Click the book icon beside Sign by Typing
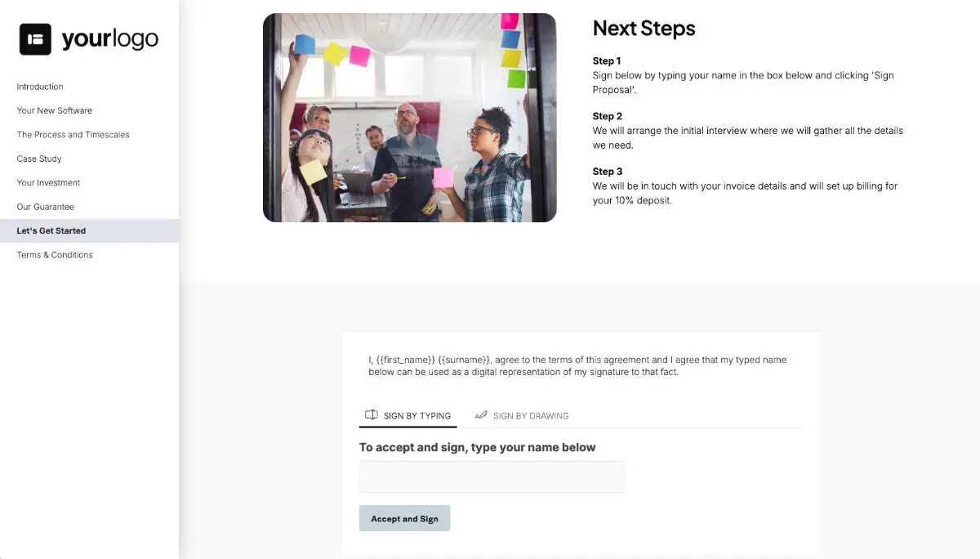Screen dimensions: 980x559 tap(372, 414)
